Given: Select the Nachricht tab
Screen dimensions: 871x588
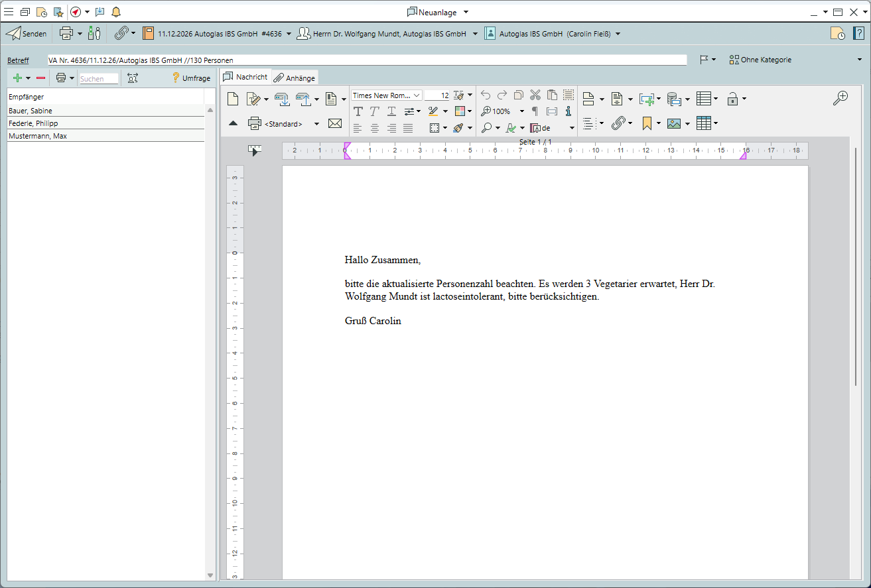Looking at the screenshot, I should 245,77.
